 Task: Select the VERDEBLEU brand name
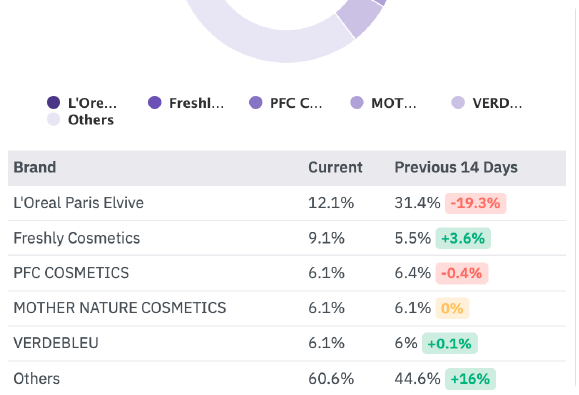pos(56,343)
